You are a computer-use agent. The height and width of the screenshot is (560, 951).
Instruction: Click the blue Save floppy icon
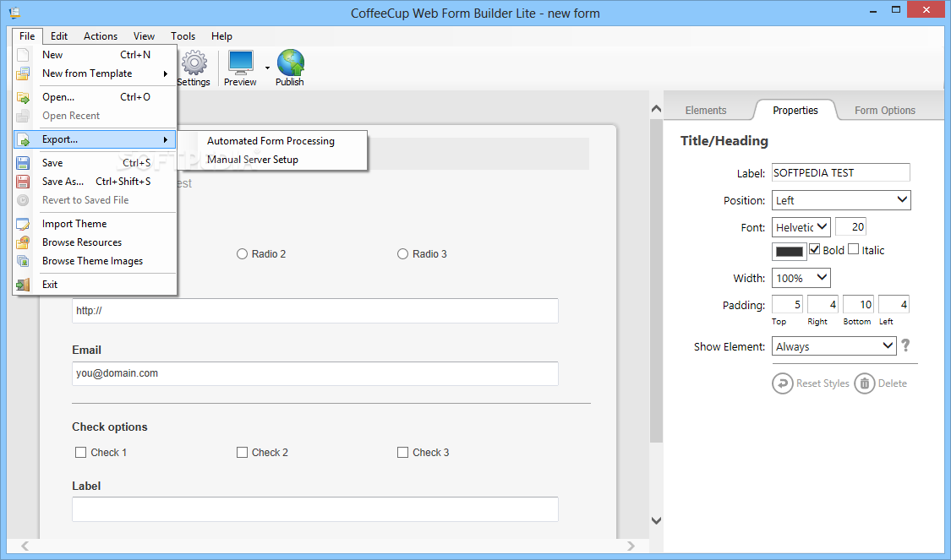(x=23, y=163)
